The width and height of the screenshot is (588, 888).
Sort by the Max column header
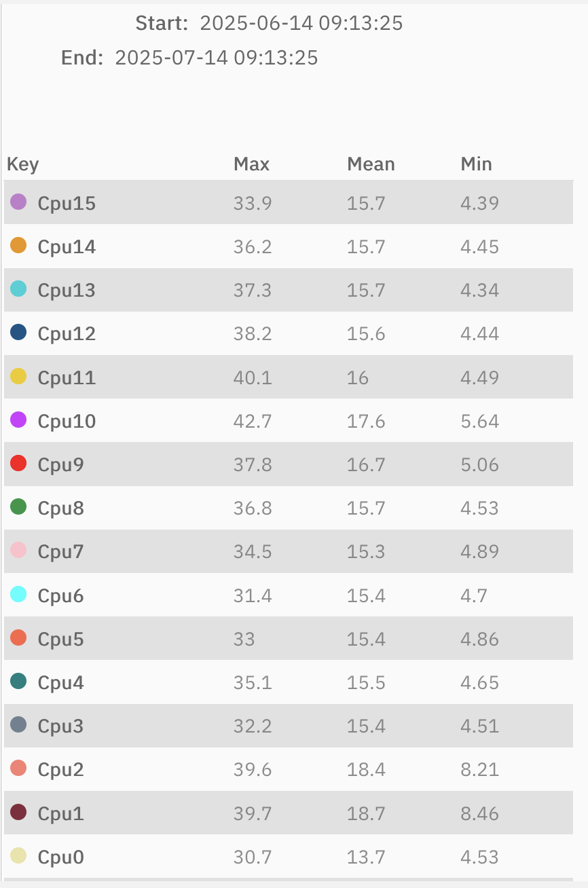[251, 164]
